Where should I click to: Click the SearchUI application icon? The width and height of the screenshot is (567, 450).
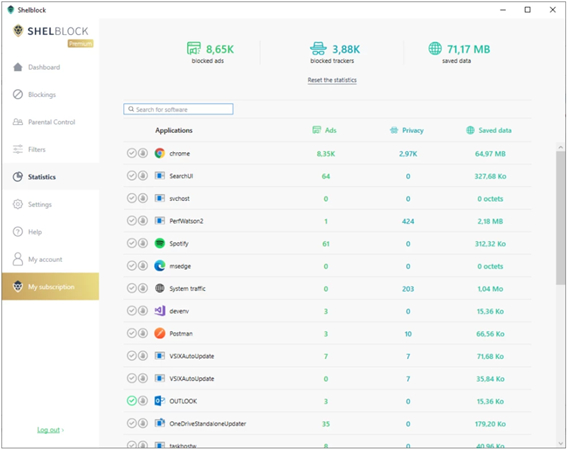(160, 176)
